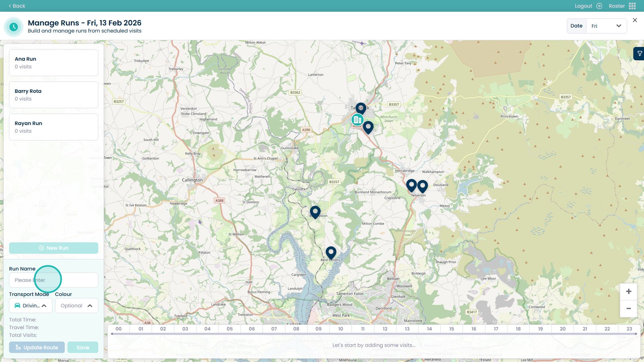Expand the Transport Mode dropdown
Screen dimensions: 644x362
pyautogui.click(x=31, y=306)
